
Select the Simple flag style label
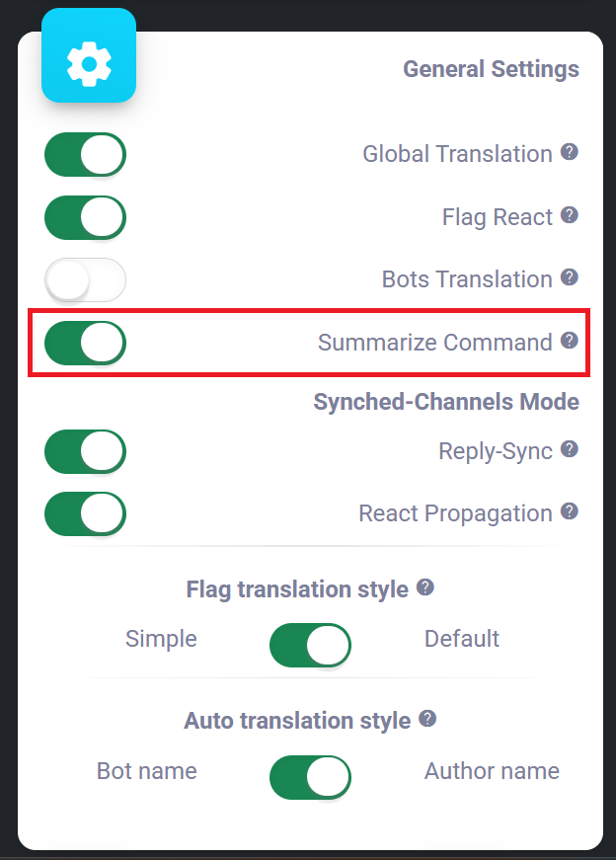(161, 639)
